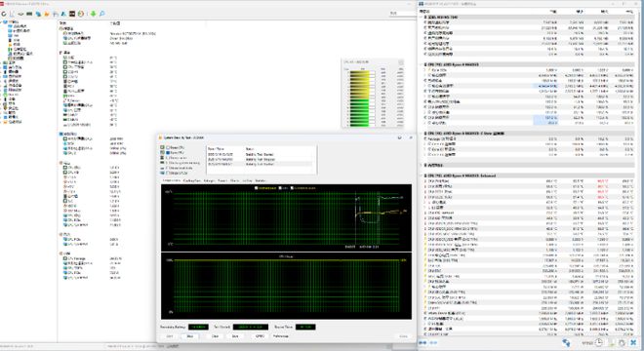
Task: Click the blue double-arrow icon at HWiNFO bottom-left
Action: click(x=423, y=342)
